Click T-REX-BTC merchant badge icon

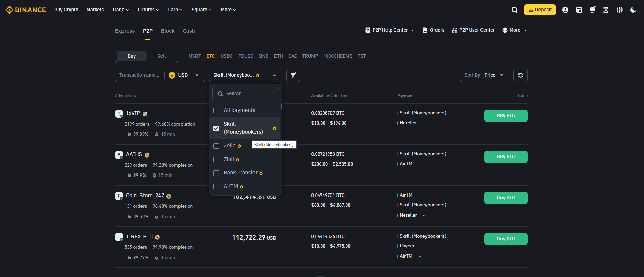click(157, 237)
